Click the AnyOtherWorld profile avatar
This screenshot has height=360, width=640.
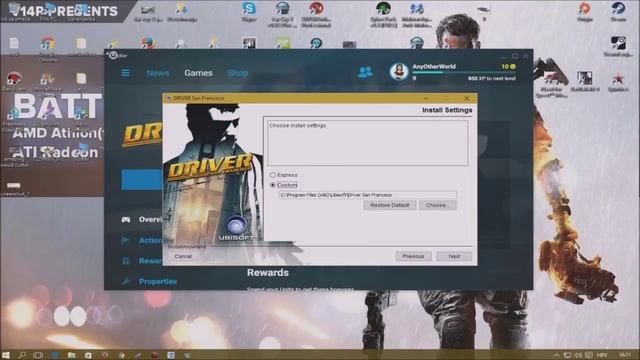[398, 71]
